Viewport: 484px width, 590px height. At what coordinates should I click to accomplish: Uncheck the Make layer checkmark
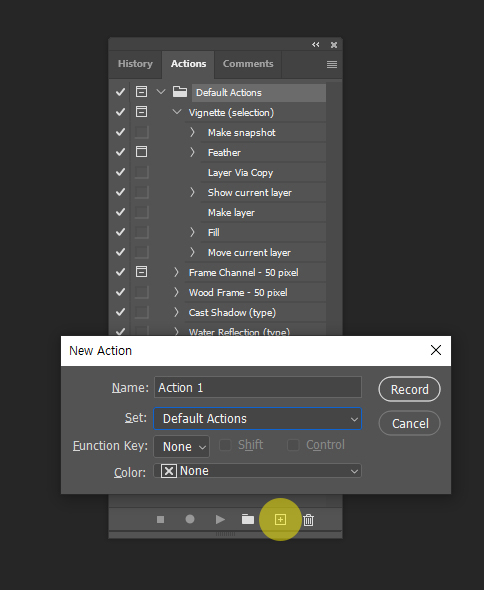click(x=120, y=212)
